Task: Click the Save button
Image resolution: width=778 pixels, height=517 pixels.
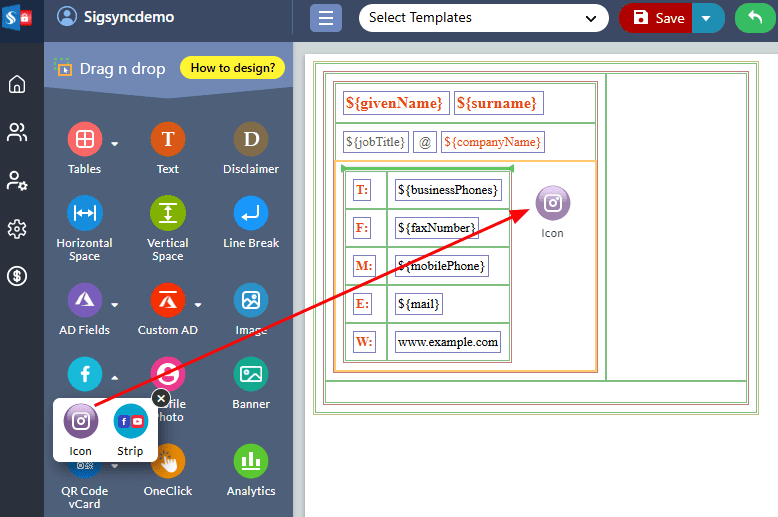Action: pyautogui.click(x=658, y=18)
